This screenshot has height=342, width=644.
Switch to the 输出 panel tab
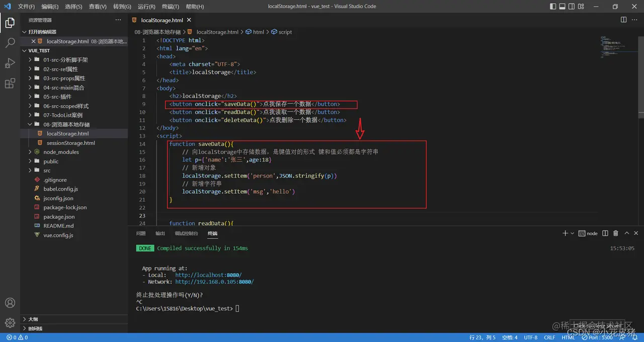click(x=160, y=233)
